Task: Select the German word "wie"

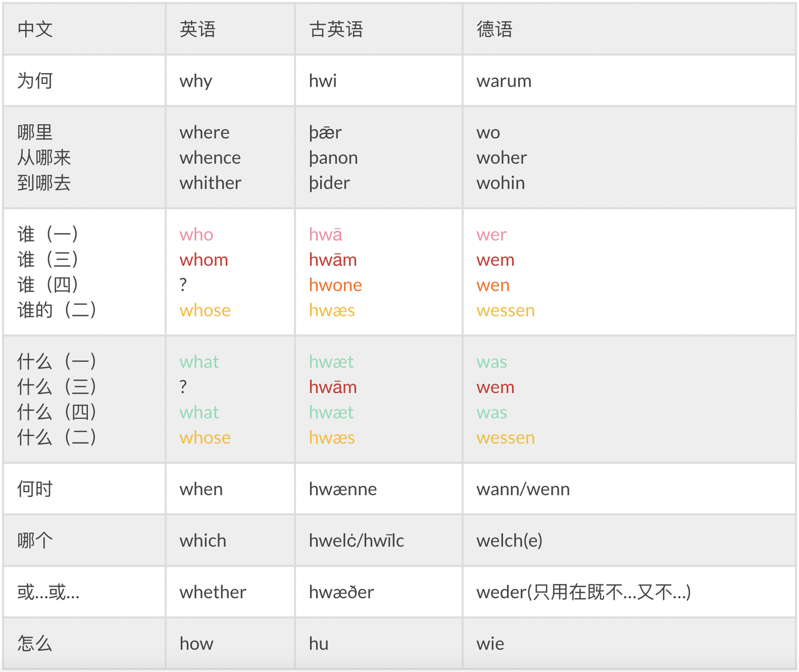Action: pos(490,644)
